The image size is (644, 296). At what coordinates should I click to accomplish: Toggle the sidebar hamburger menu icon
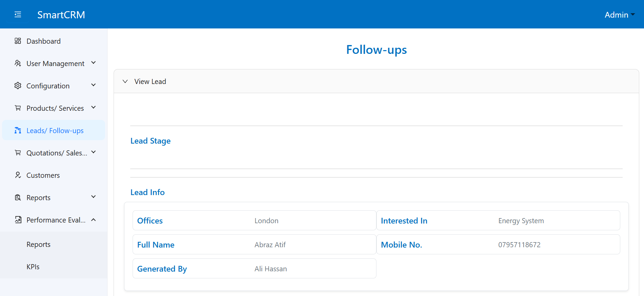[18, 15]
